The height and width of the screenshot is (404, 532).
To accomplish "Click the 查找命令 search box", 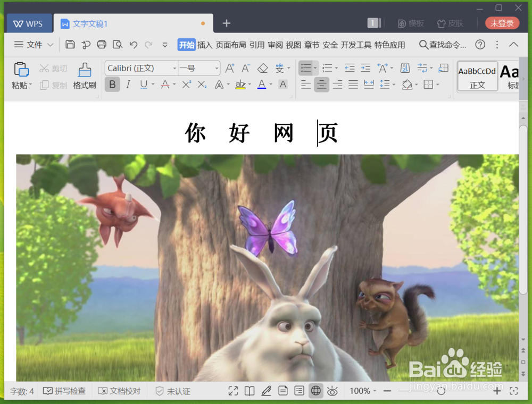I will 443,45.
